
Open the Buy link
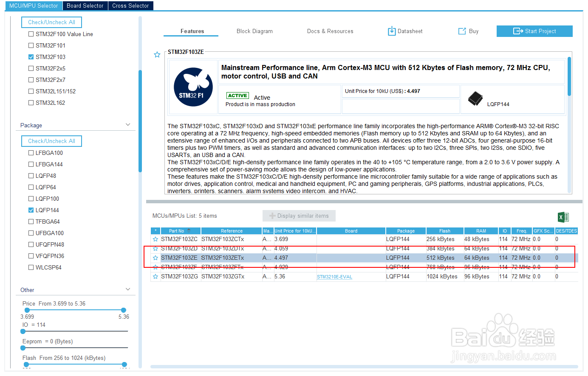tap(468, 31)
